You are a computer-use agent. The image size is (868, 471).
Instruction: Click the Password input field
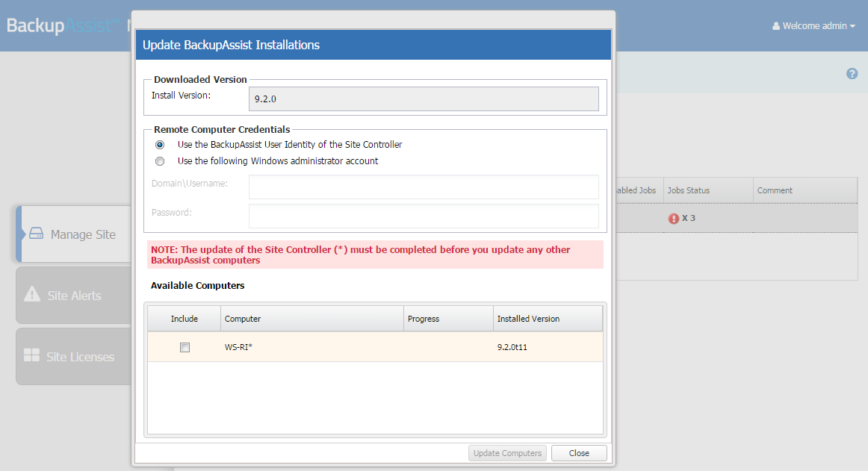(x=424, y=216)
